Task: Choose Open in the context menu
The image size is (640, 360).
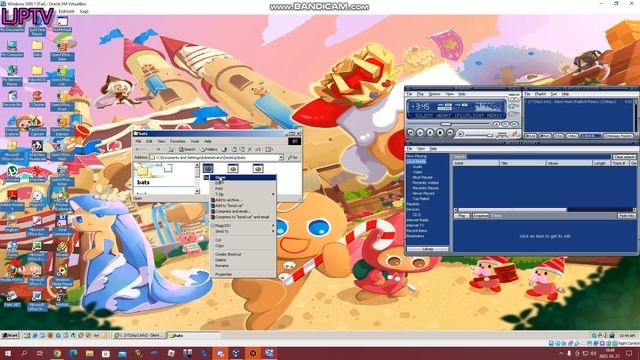Action: [x=243, y=178]
